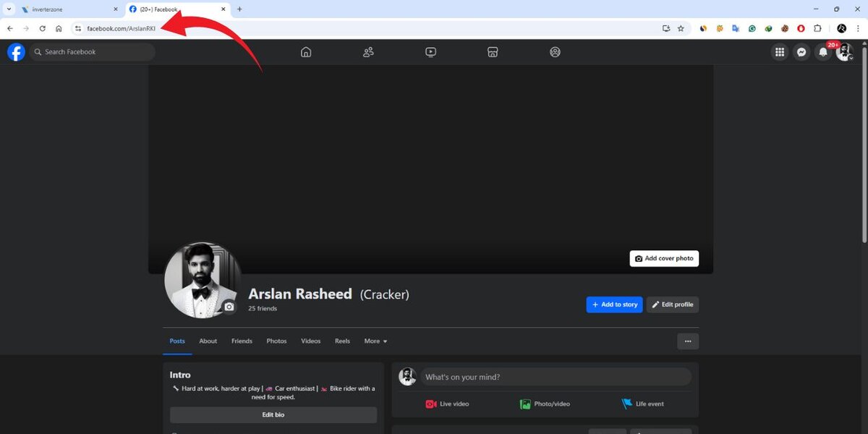
Task: Close the Facebook browser tab
Action: point(224,9)
